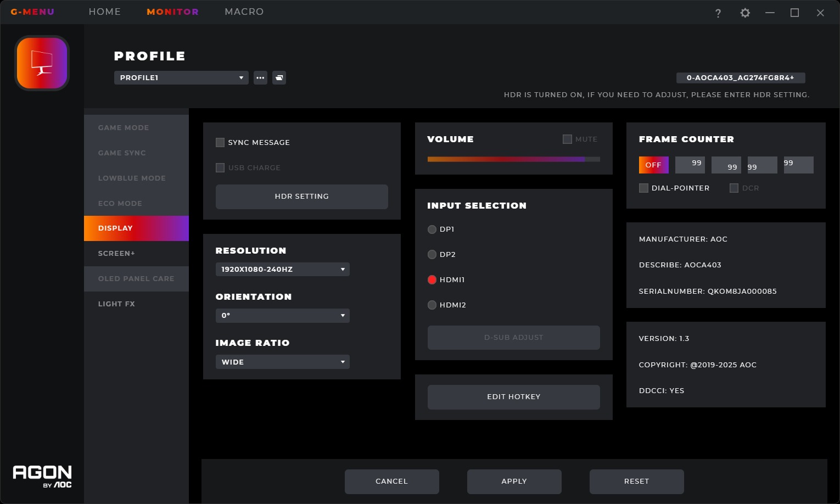Click the HDR Setting button
Screen dimensions: 840x504
[302, 197]
